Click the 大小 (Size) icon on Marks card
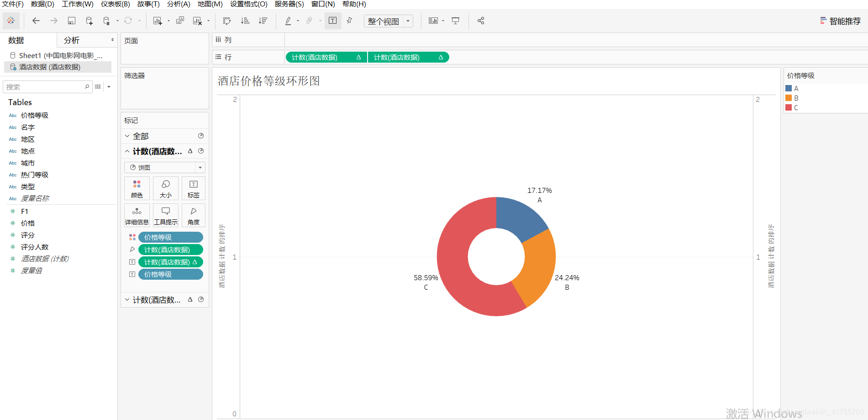Screen dimensions: 868x420 point(165,188)
